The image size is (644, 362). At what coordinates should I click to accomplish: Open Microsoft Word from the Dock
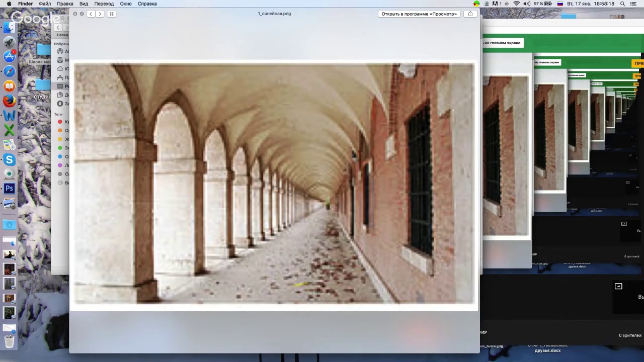tap(10, 116)
